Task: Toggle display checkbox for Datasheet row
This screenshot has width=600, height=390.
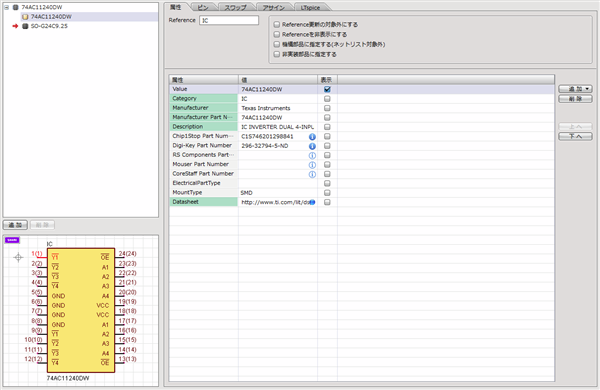Action: click(327, 202)
